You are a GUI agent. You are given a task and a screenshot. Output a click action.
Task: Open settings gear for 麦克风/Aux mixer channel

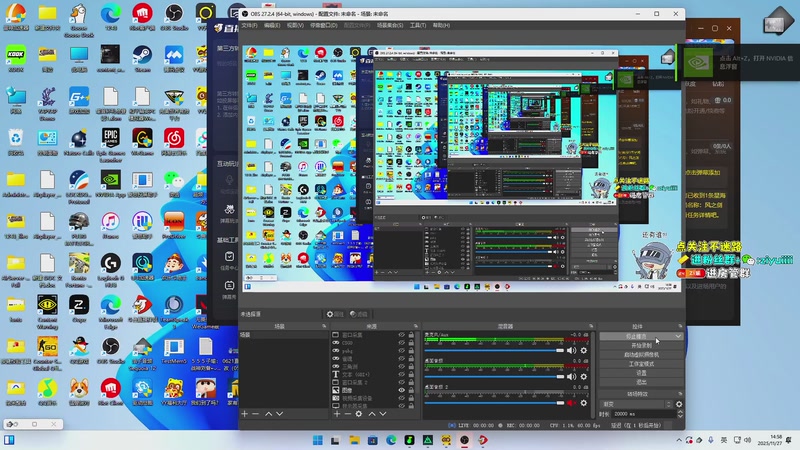(x=584, y=351)
